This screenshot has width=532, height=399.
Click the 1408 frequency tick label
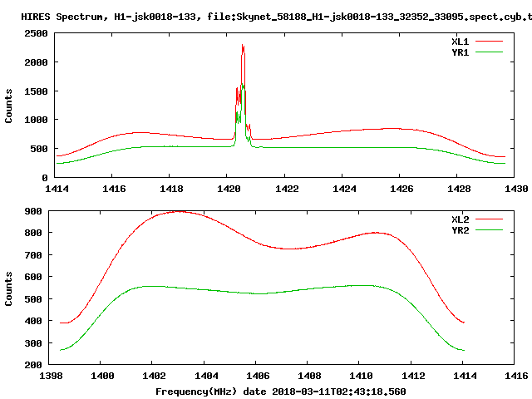click(x=309, y=376)
